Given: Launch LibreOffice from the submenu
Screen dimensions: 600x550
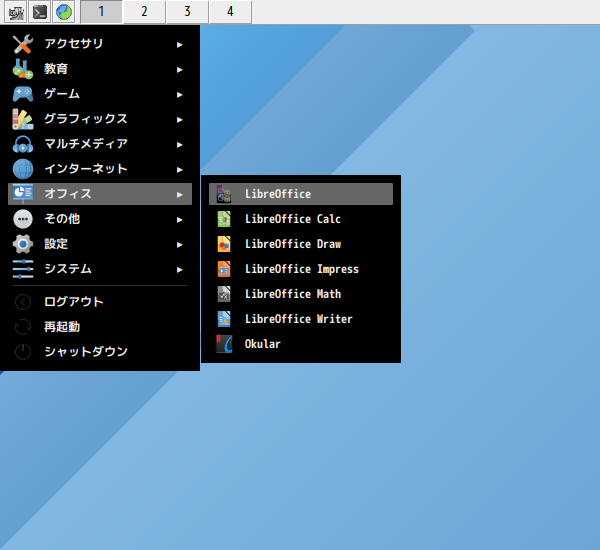Looking at the screenshot, I should point(301,194).
